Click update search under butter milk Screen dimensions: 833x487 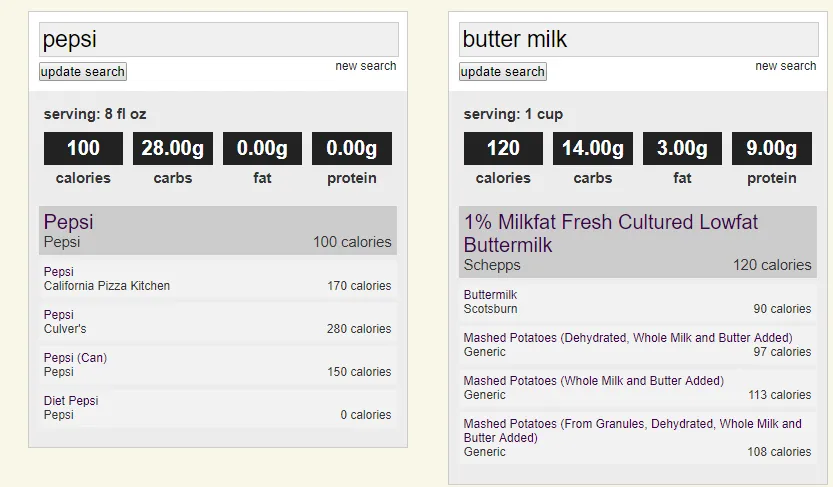(x=503, y=72)
